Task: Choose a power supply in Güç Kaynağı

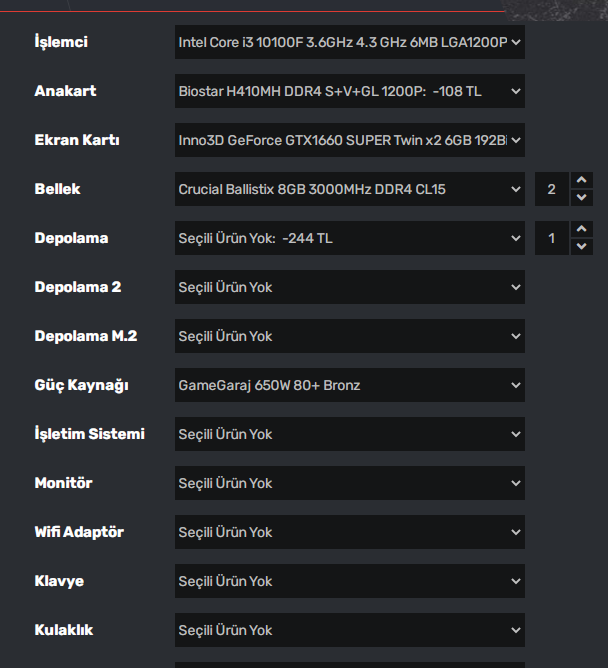Action: point(349,385)
